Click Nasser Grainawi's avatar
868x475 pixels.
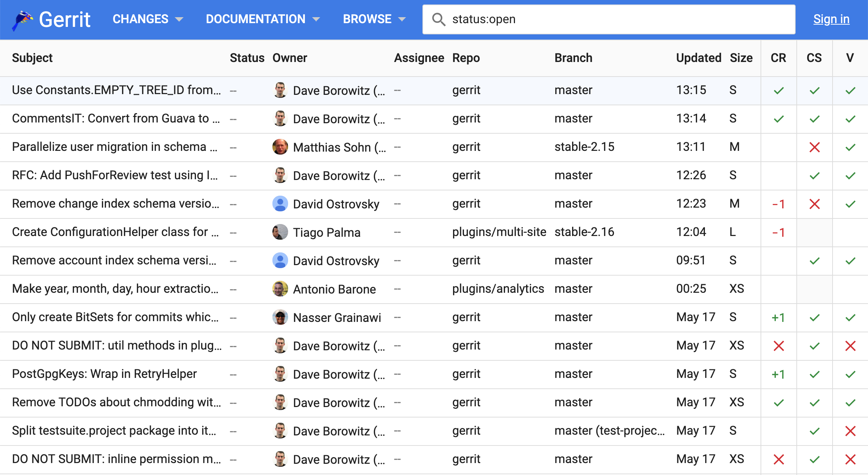280,317
